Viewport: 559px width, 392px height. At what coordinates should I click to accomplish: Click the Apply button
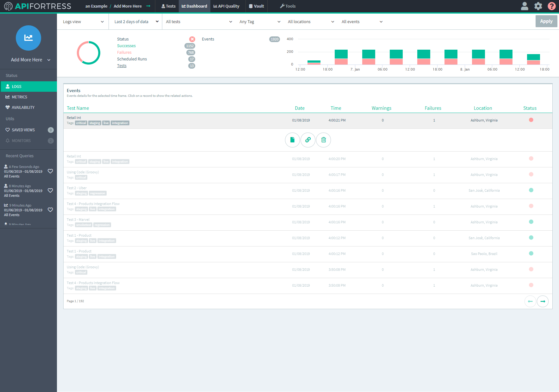click(546, 21)
